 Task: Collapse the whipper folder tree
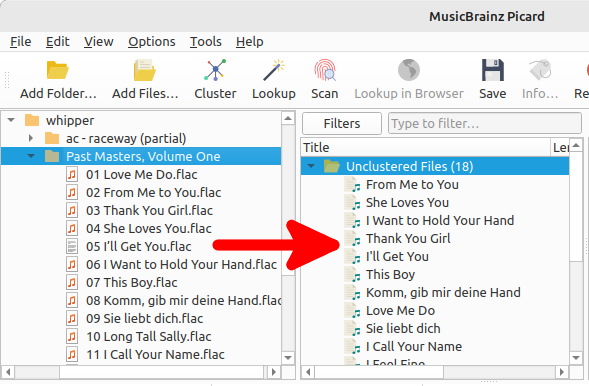pyautogui.click(x=11, y=121)
